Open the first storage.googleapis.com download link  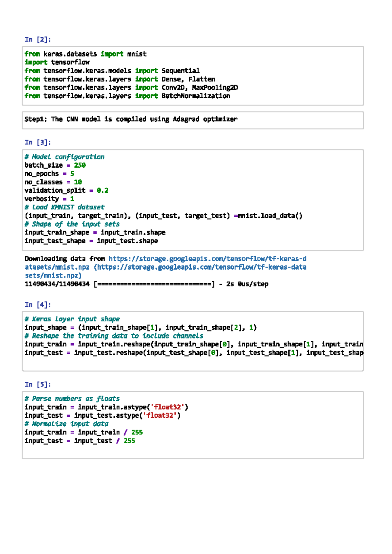pos(207,259)
